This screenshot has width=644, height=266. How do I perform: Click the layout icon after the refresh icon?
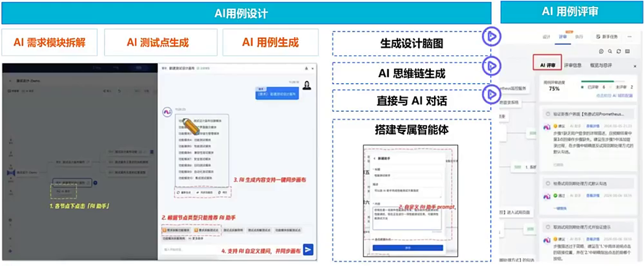tap(626, 52)
